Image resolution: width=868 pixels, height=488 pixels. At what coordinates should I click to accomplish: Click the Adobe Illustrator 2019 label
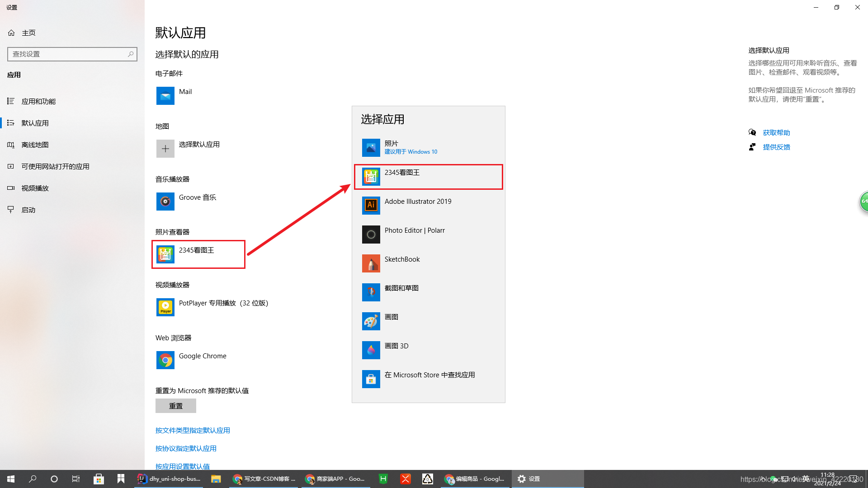(x=418, y=201)
